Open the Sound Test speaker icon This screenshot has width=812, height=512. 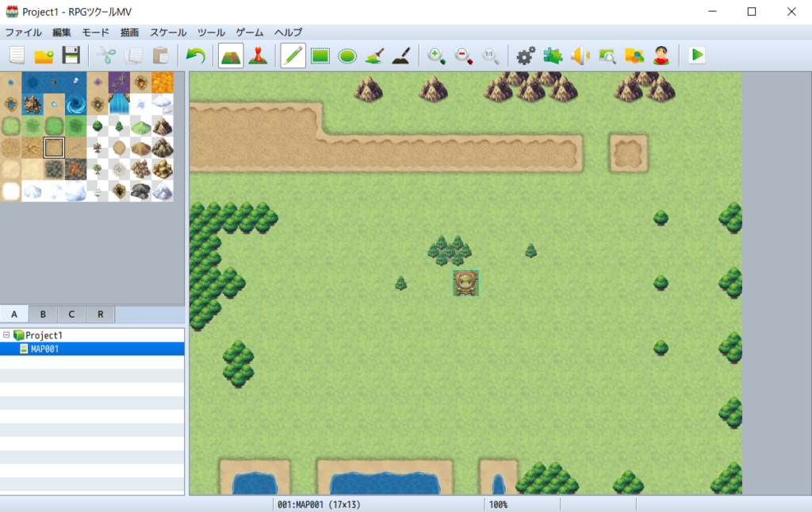coord(580,55)
